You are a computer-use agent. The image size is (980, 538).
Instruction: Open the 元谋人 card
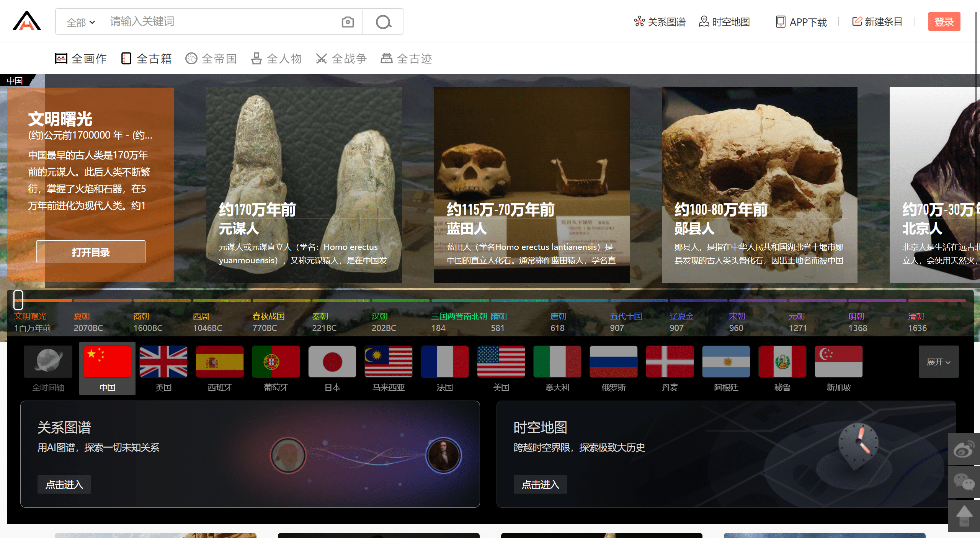[x=304, y=185]
